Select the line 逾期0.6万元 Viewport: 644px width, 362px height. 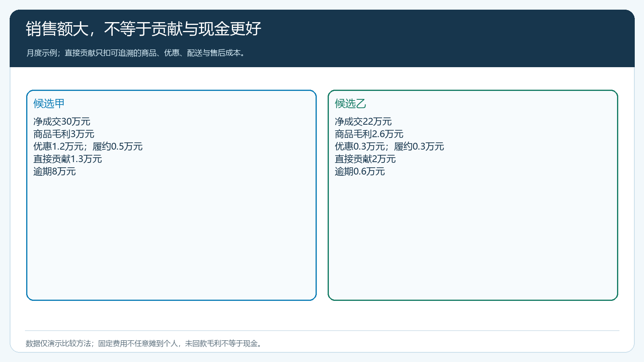[x=360, y=171]
